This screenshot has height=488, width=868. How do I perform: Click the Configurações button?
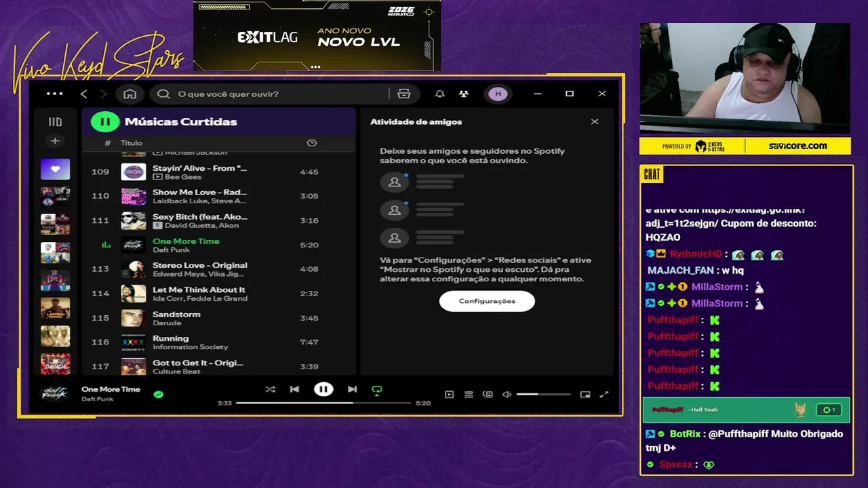coord(487,301)
